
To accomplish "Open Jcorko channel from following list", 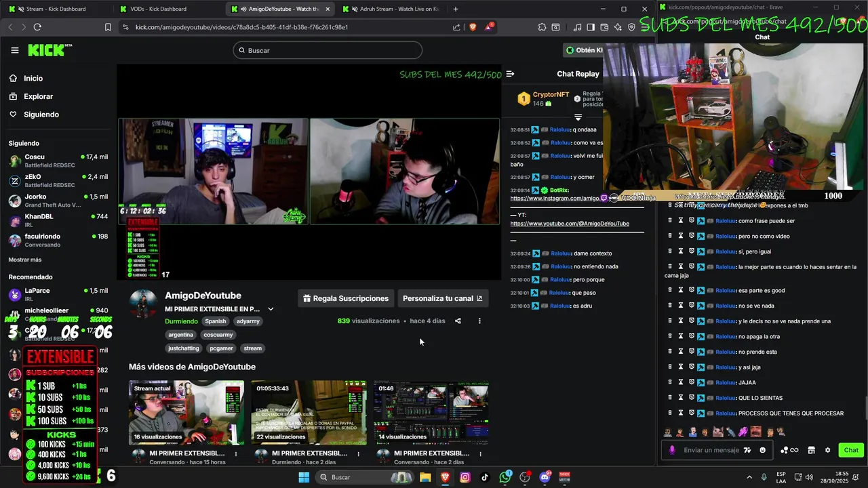I will click(x=58, y=200).
